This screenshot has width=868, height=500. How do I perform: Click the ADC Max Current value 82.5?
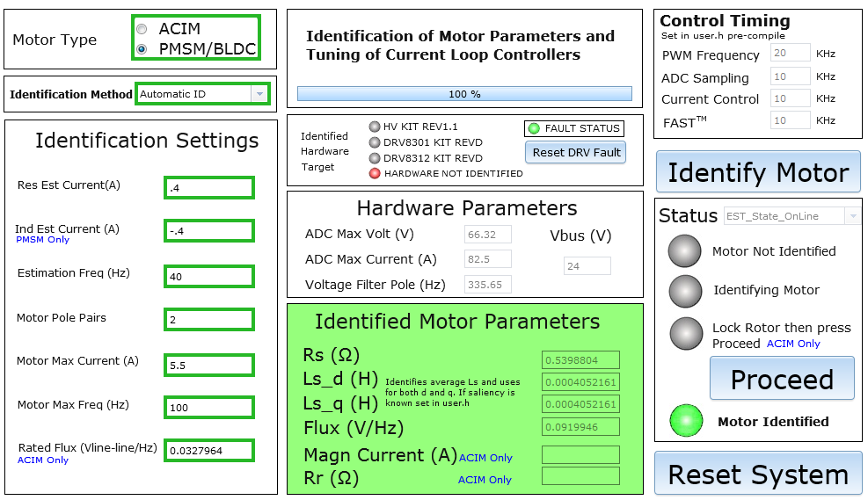pos(488,259)
